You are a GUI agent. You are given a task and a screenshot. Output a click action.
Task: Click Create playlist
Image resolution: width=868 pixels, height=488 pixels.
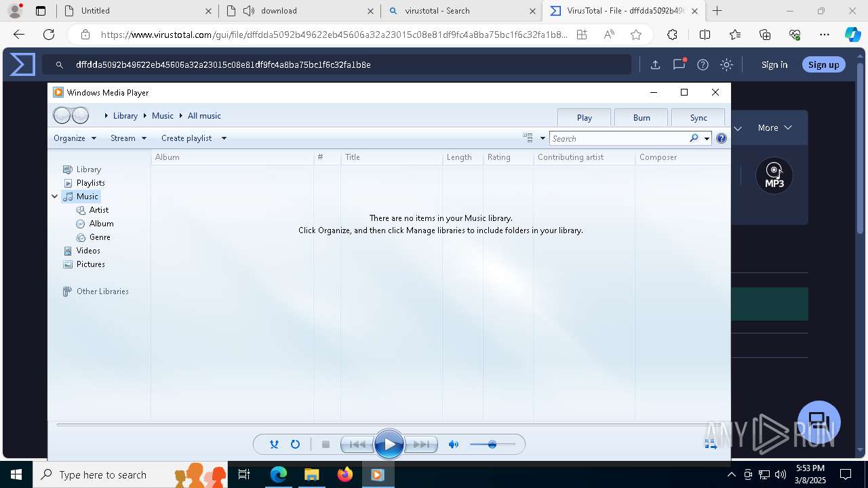pyautogui.click(x=186, y=138)
